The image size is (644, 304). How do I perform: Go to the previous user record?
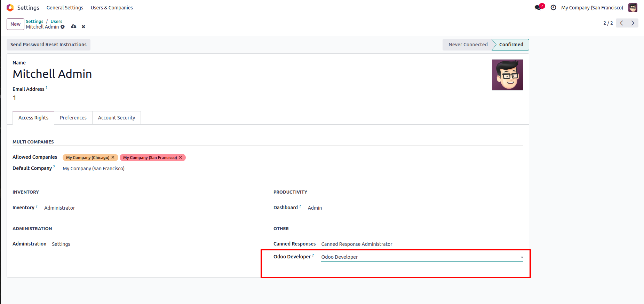point(621,23)
